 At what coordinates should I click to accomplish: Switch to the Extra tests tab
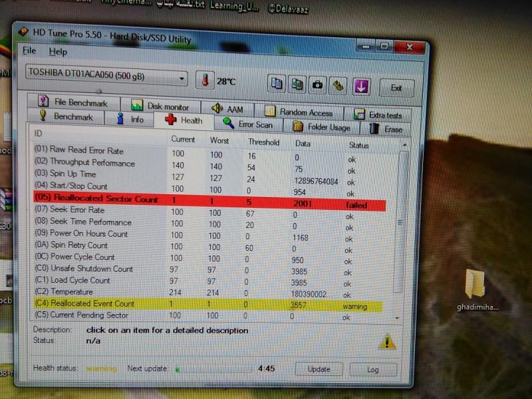pyautogui.click(x=378, y=114)
